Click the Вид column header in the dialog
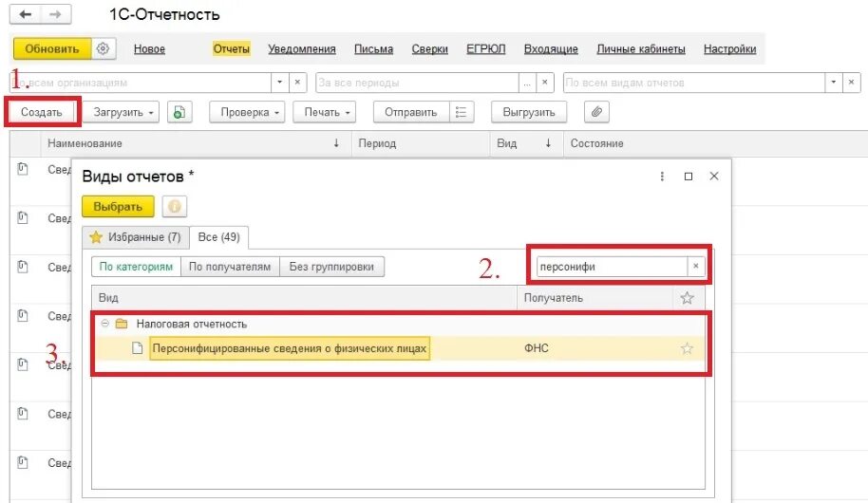The height and width of the screenshot is (503, 868). [305, 298]
